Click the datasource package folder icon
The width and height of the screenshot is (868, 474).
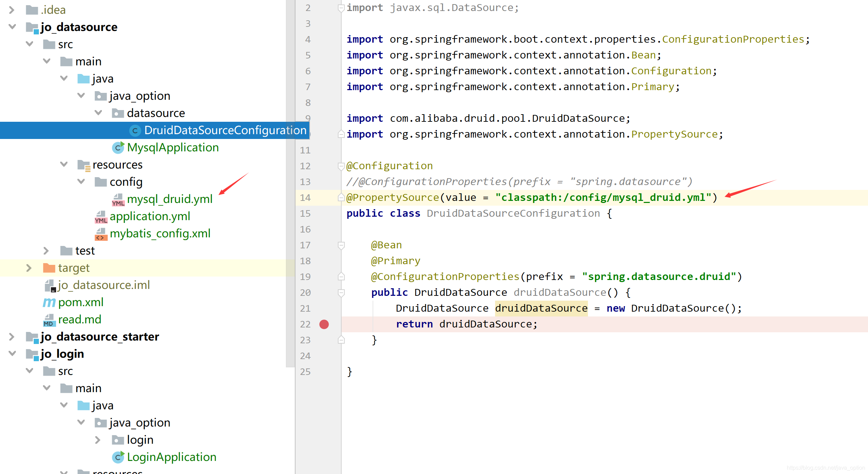118,113
